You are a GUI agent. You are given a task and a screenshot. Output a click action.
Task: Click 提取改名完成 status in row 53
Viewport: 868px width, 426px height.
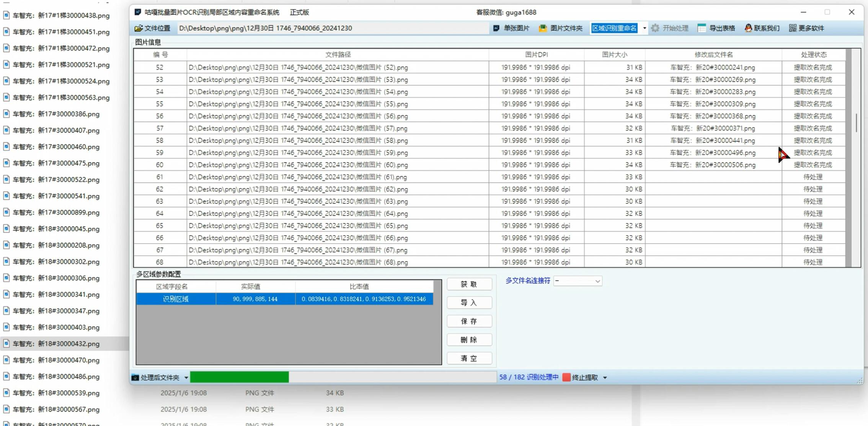tap(813, 80)
